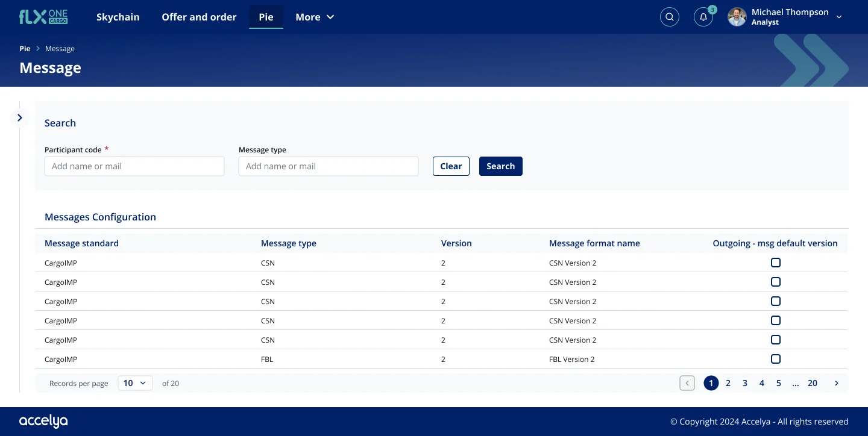Image resolution: width=868 pixels, height=436 pixels.
Task: Click the previous page arrow
Action: pos(687,383)
